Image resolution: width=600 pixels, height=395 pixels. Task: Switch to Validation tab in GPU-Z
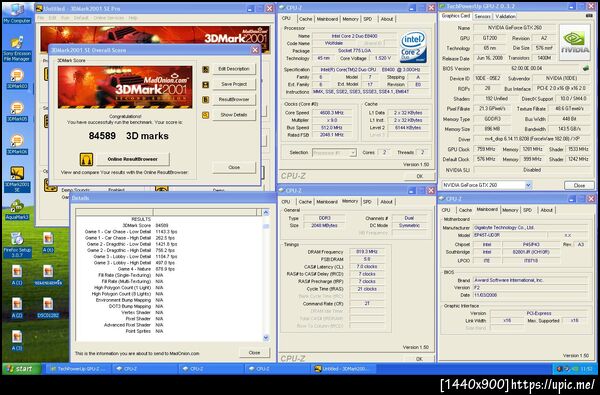pos(505,16)
